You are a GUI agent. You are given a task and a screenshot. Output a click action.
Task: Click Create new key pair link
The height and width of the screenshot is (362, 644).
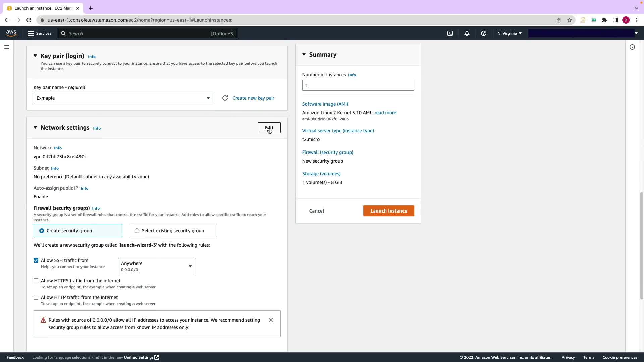click(253, 98)
